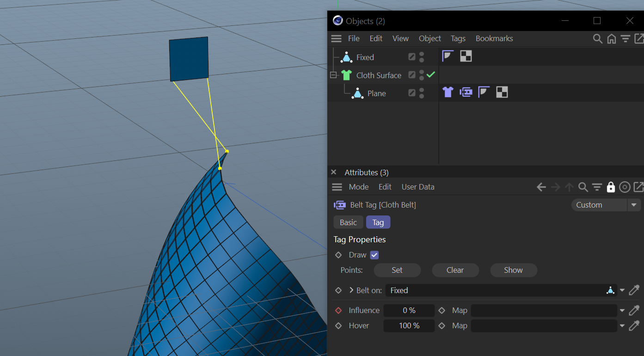
Task: Select the Phong tag on Fixed
Action: click(448, 56)
